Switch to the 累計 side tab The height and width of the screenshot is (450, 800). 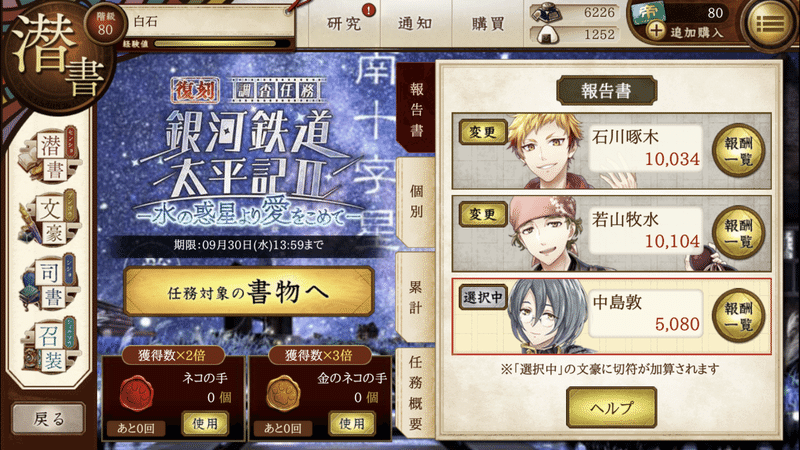click(416, 297)
